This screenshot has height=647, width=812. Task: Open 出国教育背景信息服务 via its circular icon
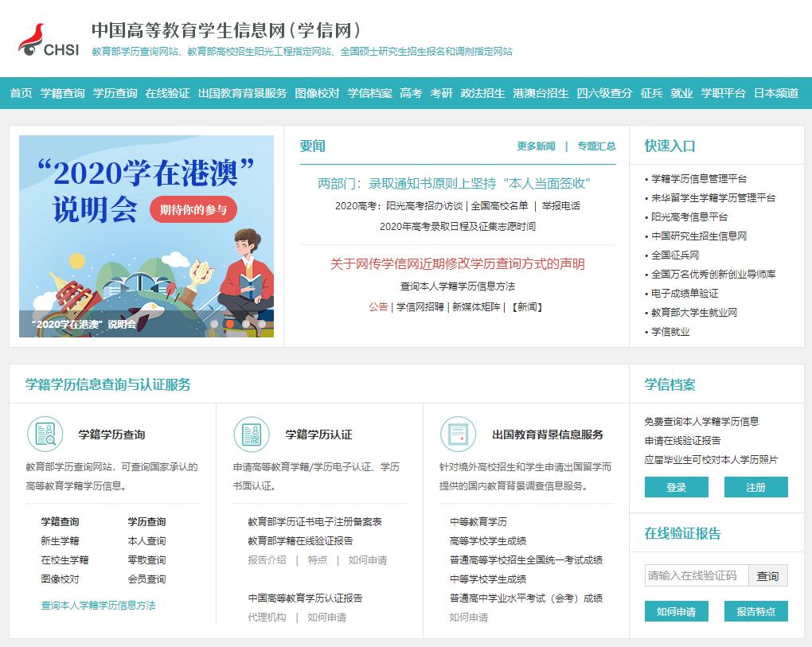(x=458, y=435)
